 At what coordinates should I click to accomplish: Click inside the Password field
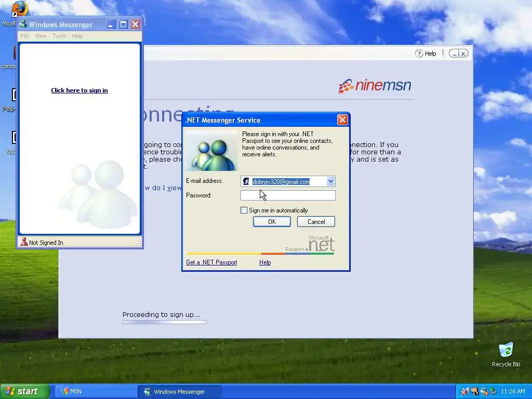point(288,195)
